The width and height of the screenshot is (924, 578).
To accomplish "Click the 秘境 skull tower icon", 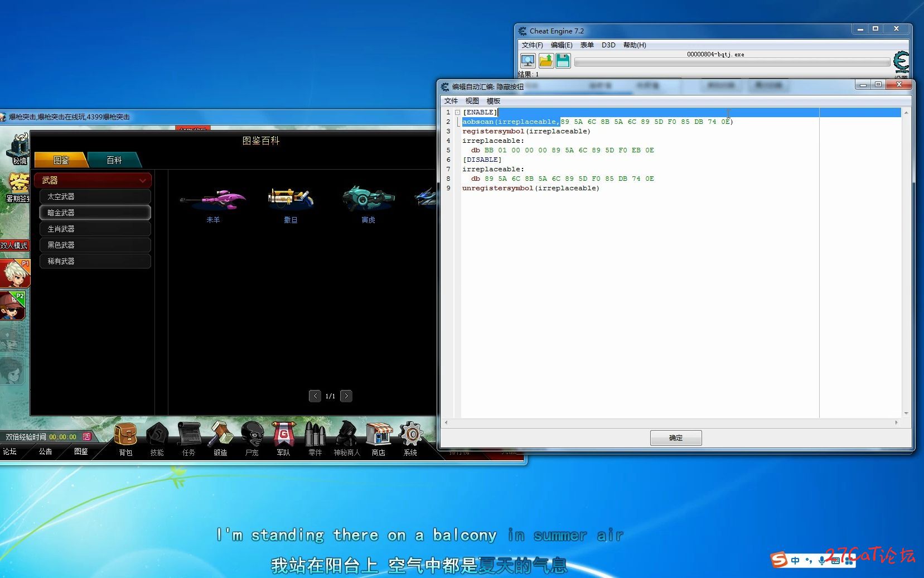I will point(18,148).
